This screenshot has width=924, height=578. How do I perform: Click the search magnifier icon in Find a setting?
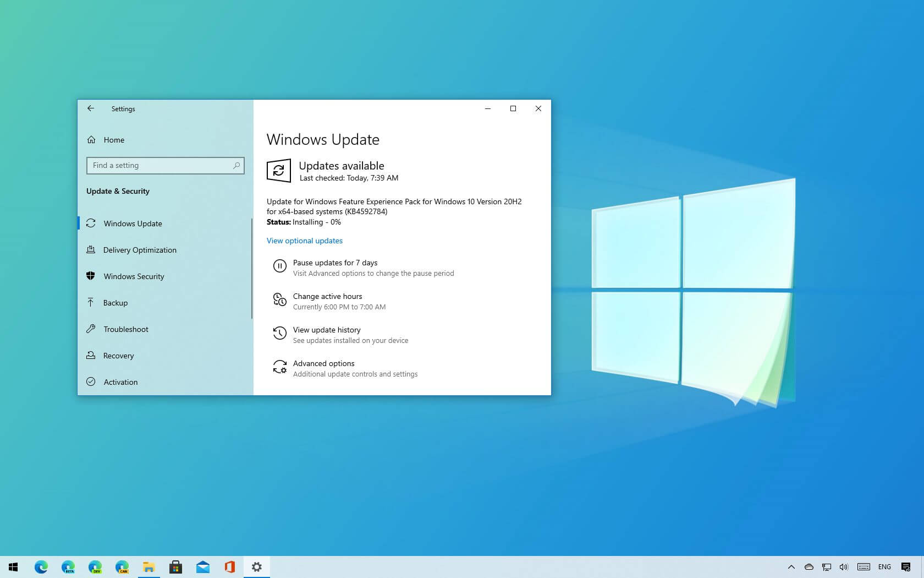[x=237, y=166]
